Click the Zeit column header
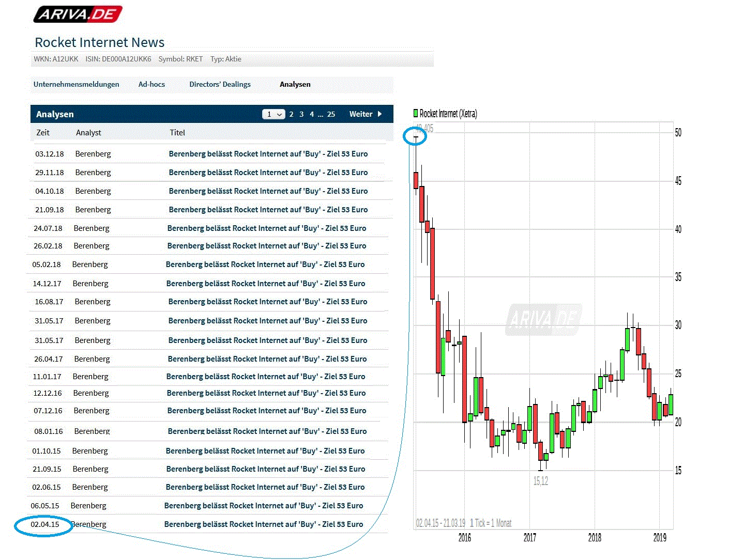This screenshot has height=560, width=729. pyautogui.click(x=42, y=132)
